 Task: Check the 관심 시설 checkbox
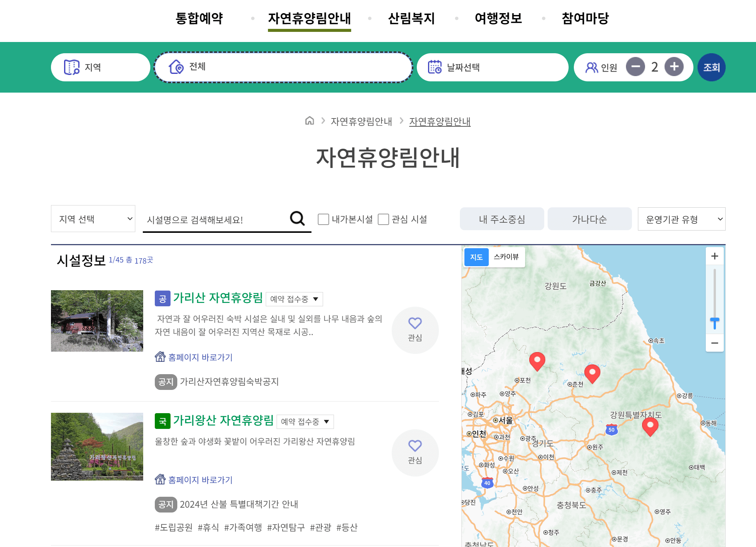pos(383,219)
